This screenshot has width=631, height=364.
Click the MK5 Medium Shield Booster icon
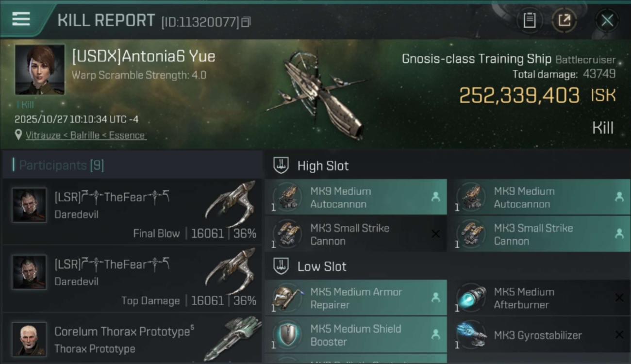[287, 335]
